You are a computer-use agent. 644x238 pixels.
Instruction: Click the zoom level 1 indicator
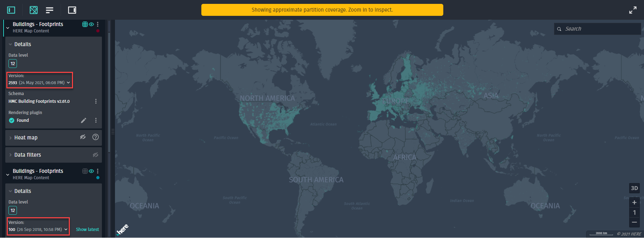click(x=634, y=212)
